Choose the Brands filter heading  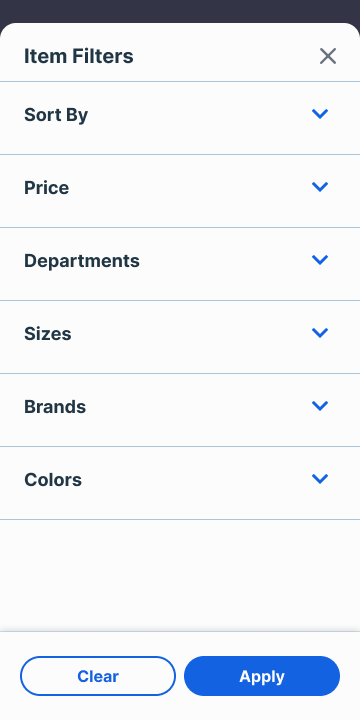point(55,407)
